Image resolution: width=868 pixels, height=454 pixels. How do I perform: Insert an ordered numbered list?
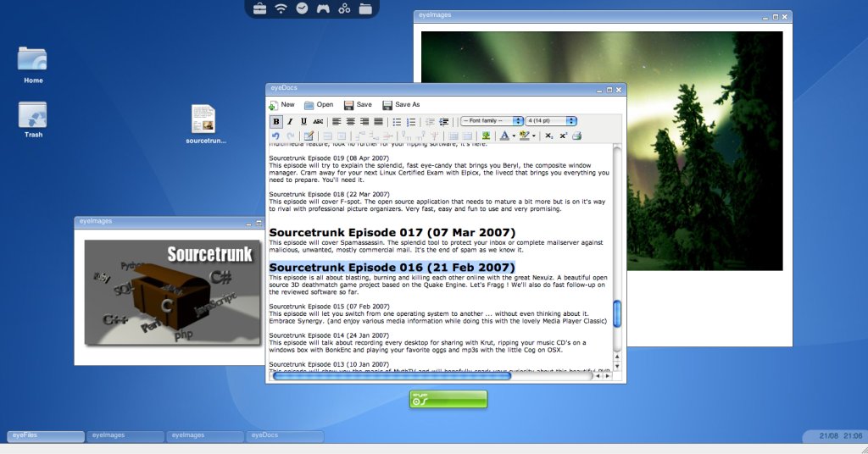point(411,122)
